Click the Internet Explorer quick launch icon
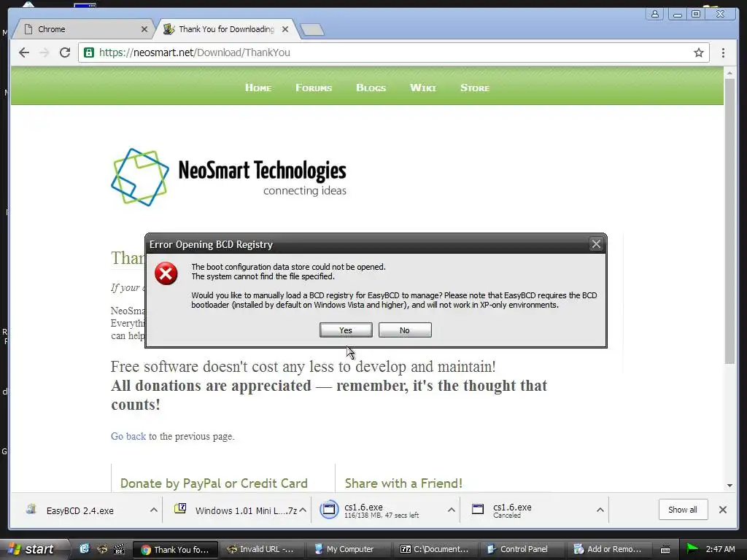Image resolution: width=747 pixels, height=560 pixels. tap(85, 549)
